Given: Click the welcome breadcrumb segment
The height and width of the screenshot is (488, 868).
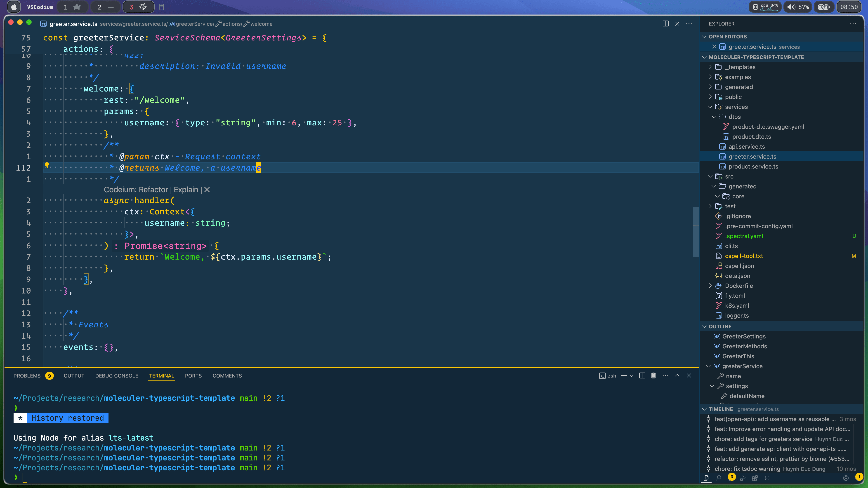Looking at the screenshot, I should tap(258, 24).
